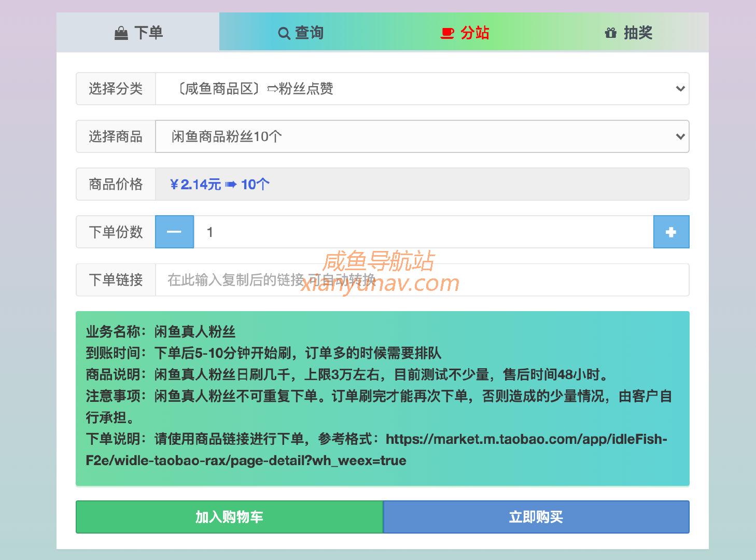Open the 选择商品 dropdown
Screen dimensions: 756x560
point(422,136)
